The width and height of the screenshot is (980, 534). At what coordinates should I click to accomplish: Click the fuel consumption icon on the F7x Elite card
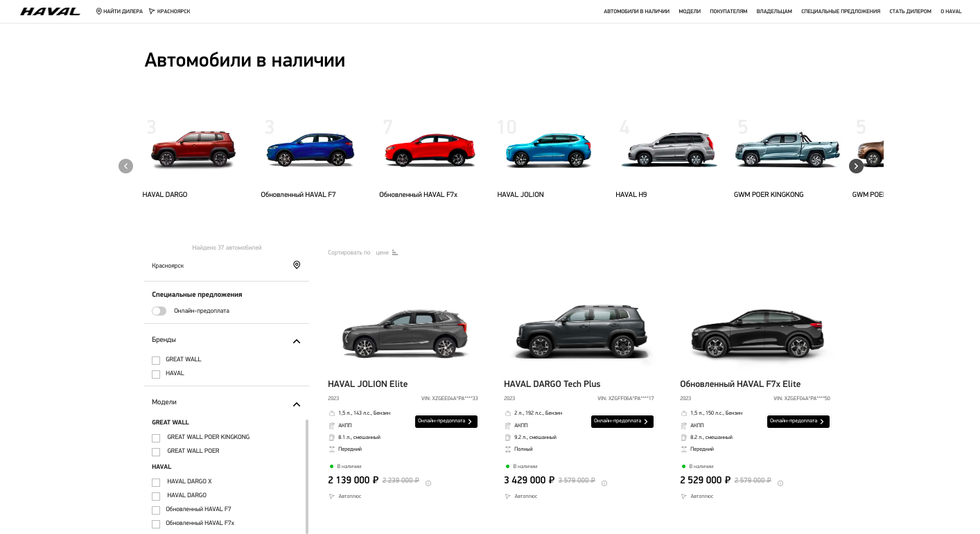point(684,438)
